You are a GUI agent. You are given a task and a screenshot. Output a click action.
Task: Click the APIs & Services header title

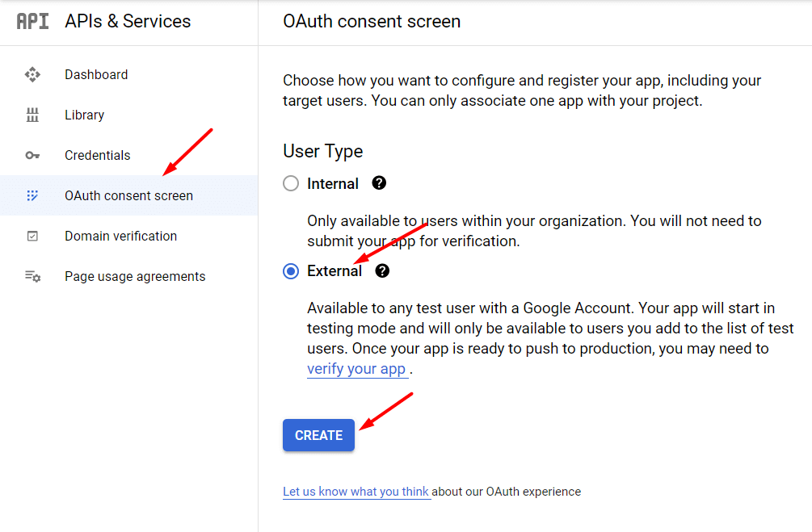point(128,21)
